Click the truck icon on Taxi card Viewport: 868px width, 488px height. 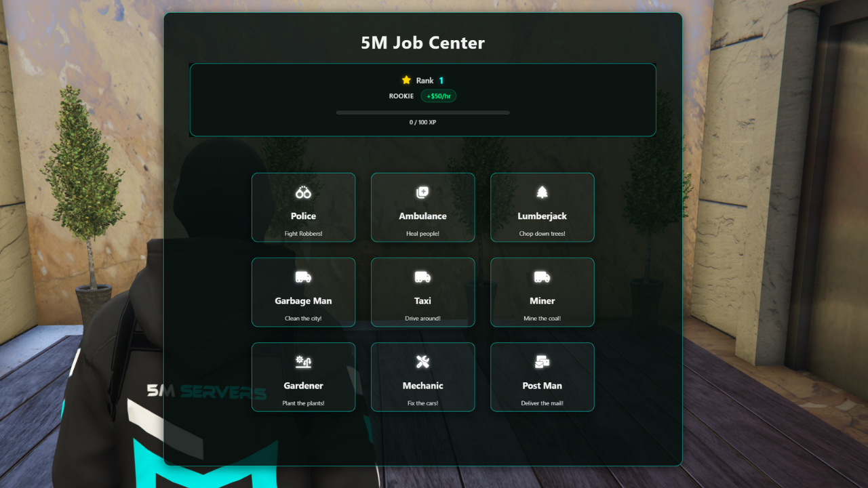(422, 277)
